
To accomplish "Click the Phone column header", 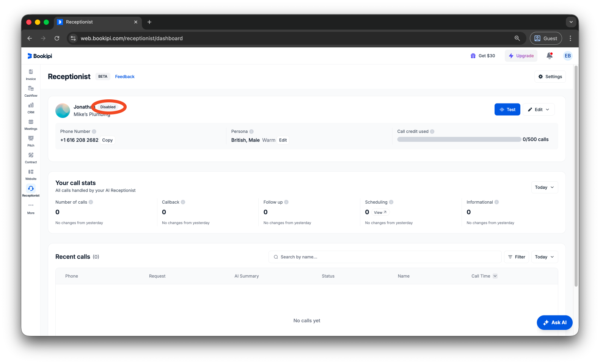I will coord(72,276).
